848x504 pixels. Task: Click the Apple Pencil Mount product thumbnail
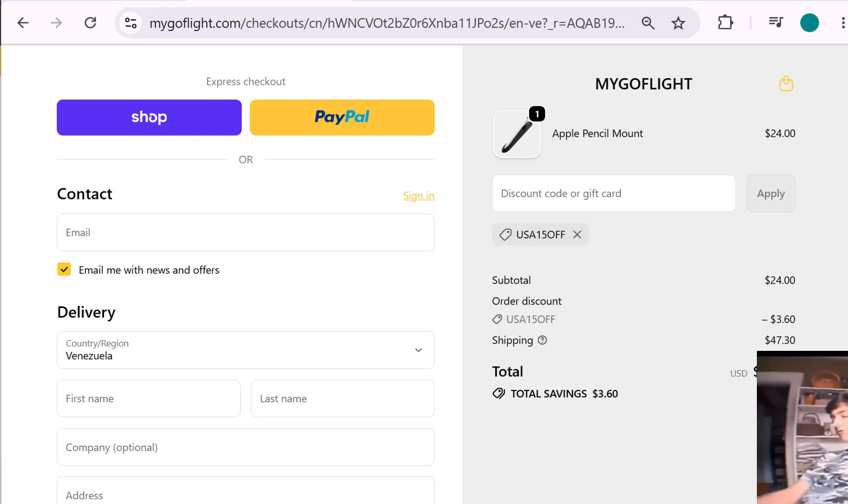(517, 134)
